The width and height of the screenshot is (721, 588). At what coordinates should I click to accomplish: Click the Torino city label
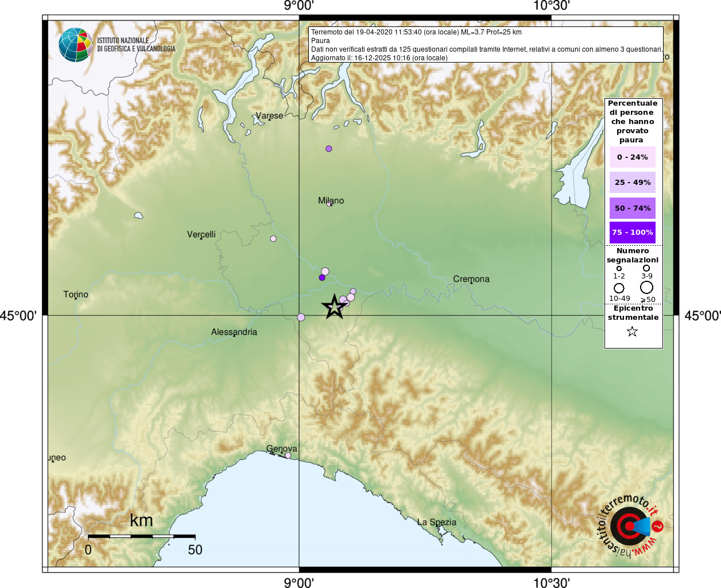pos(76,295)
